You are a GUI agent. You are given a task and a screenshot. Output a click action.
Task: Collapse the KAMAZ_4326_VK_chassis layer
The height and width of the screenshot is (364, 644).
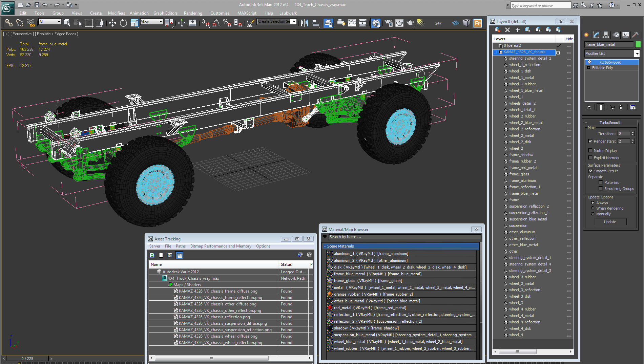pos(496,52)
